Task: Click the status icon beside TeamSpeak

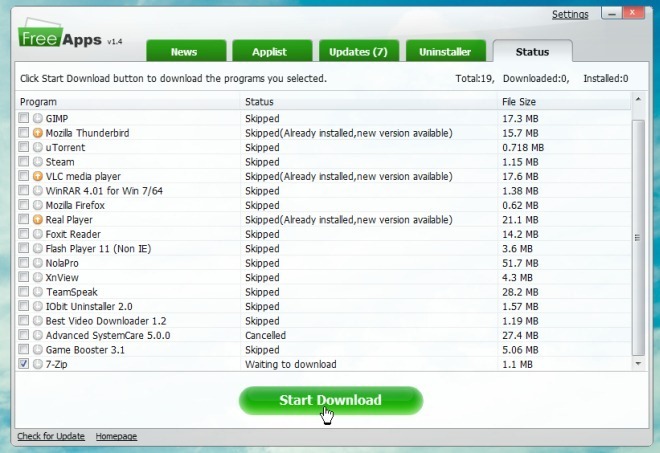Action: click(38, 292)
